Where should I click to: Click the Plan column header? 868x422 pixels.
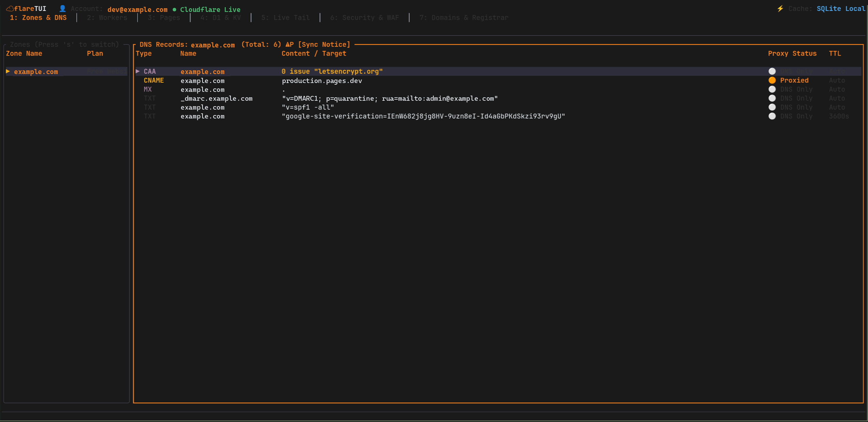coord(95,54)
